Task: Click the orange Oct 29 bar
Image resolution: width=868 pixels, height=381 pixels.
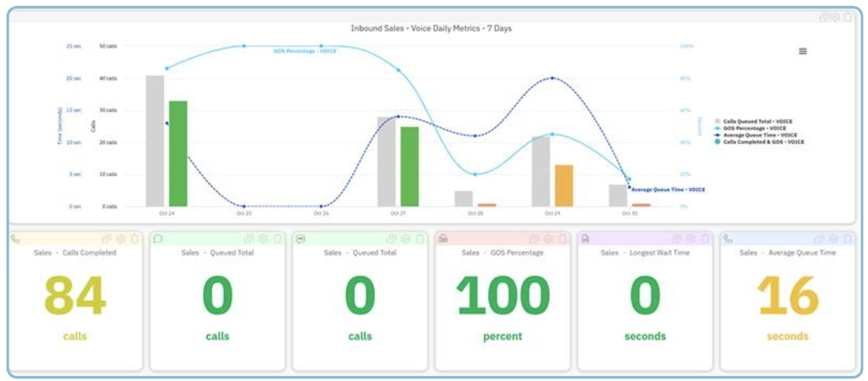Action: [564, 186]
